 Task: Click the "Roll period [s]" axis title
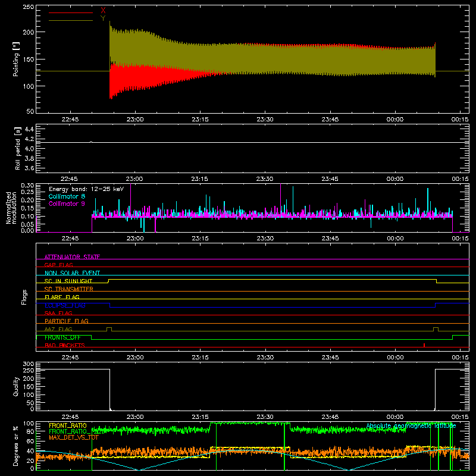18,148
